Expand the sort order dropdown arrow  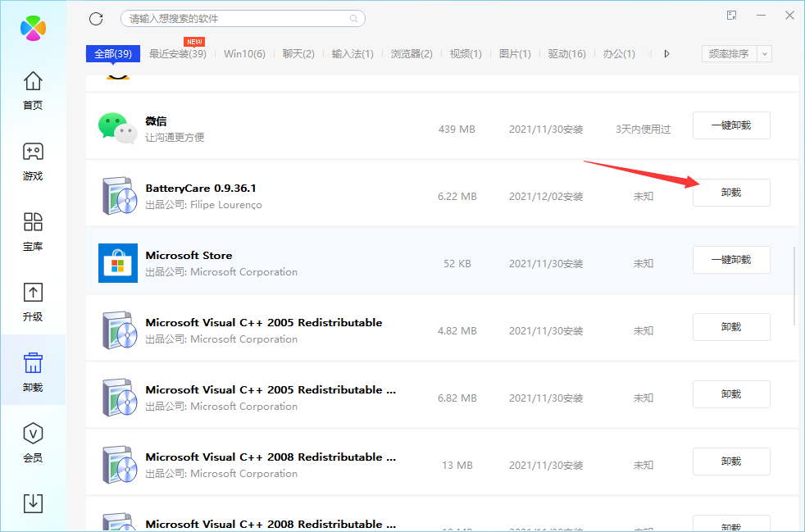765,54
